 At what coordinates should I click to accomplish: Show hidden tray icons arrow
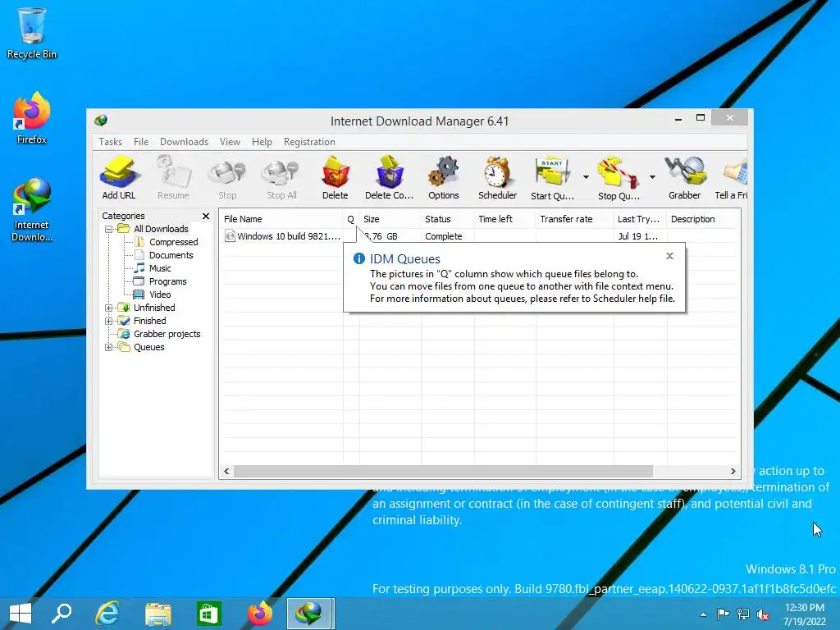703,615
